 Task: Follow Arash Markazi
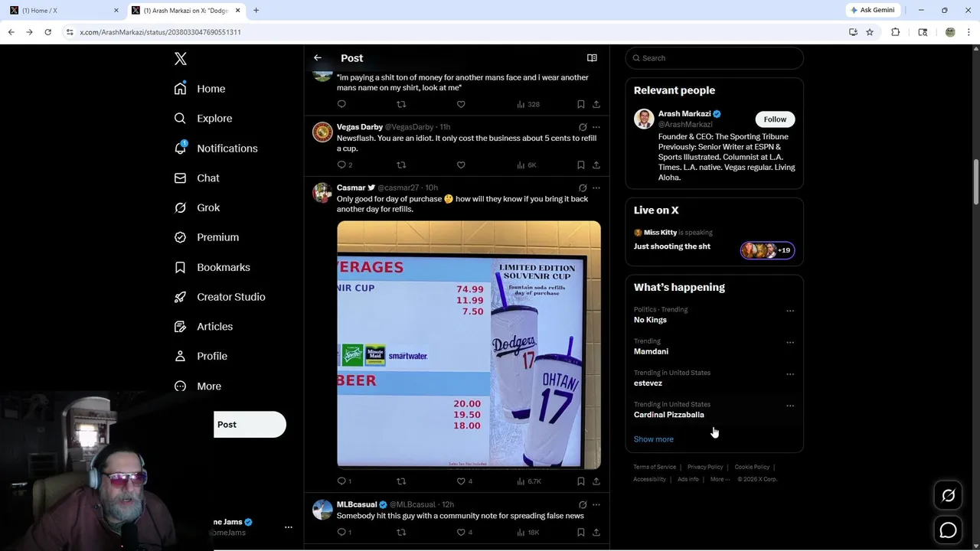pos(775,119)
